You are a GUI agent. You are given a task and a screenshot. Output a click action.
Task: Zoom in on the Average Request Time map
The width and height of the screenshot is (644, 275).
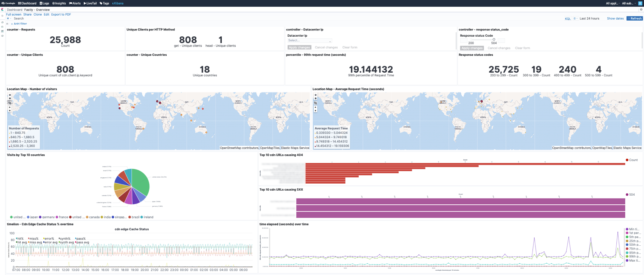tap(315, 95)
